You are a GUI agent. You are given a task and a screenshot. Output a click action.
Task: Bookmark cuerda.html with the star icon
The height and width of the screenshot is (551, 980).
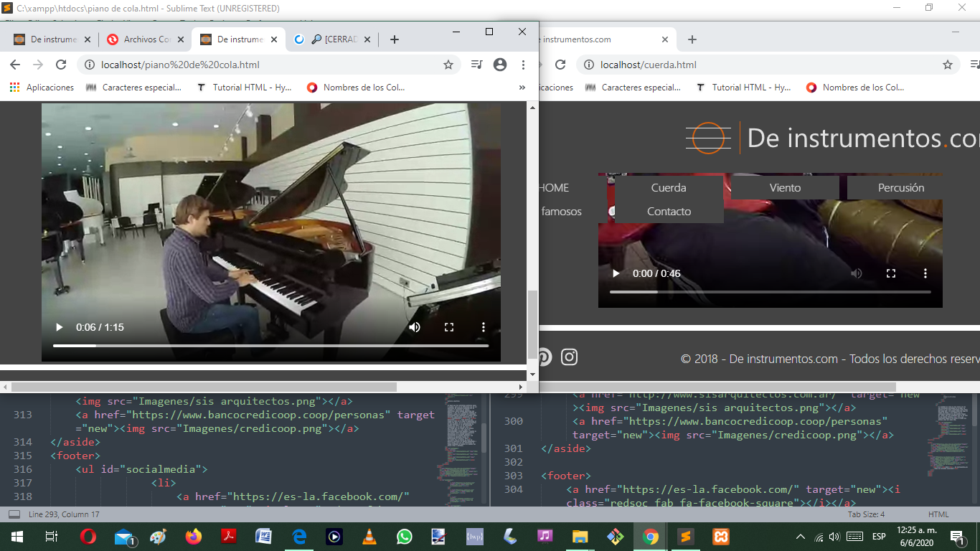click(x=948, y=65)
